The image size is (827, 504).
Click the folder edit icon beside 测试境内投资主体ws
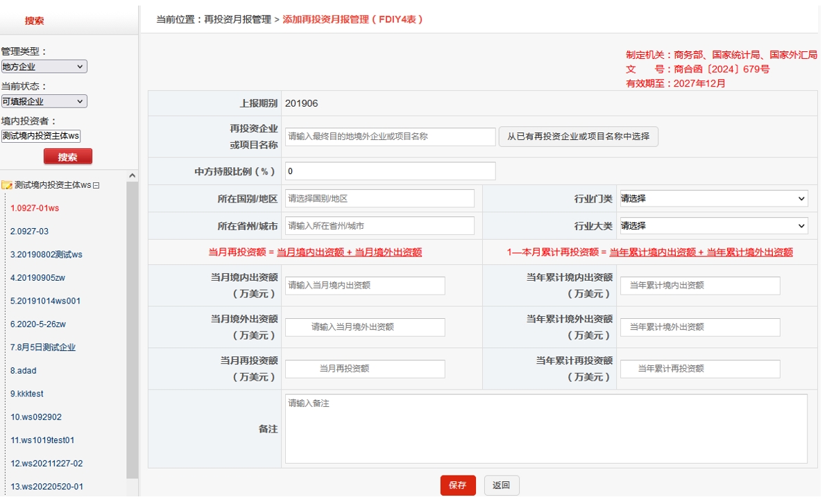coord(8,184)
